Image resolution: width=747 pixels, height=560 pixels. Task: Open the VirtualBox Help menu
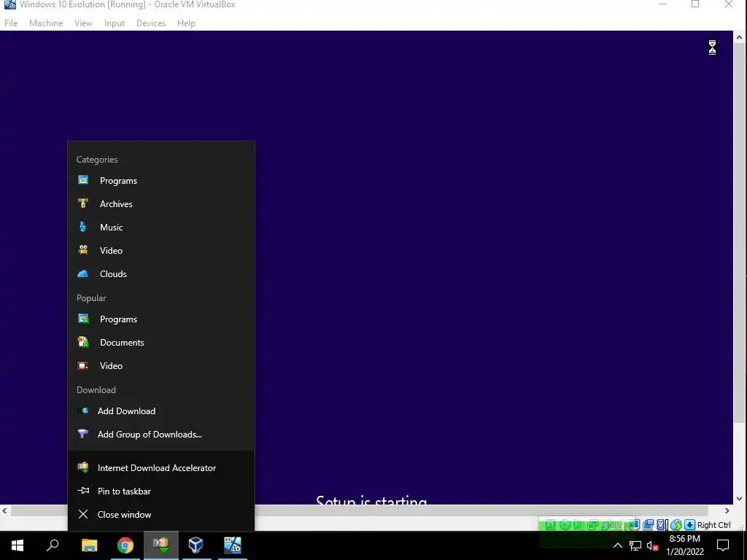[186, 23]
